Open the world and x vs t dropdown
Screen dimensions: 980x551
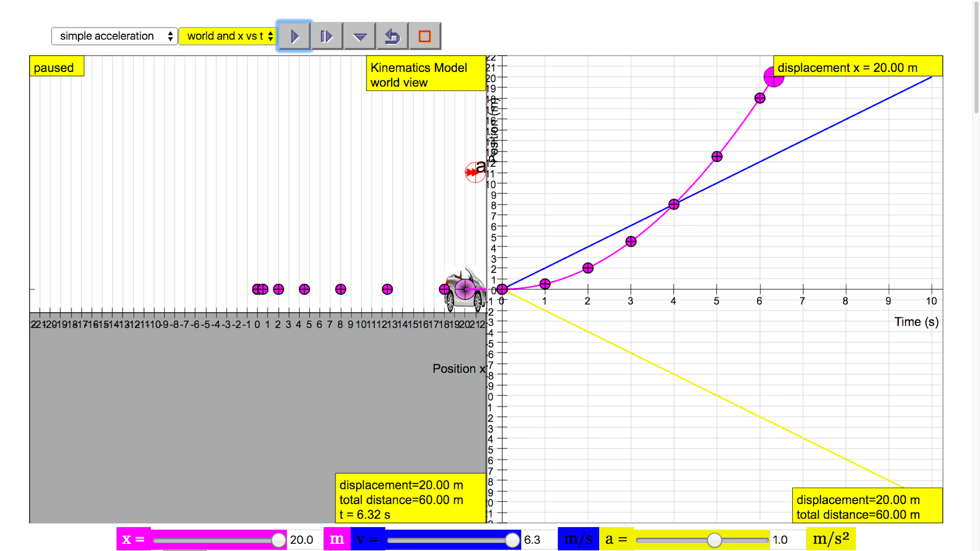click(228, 36)
